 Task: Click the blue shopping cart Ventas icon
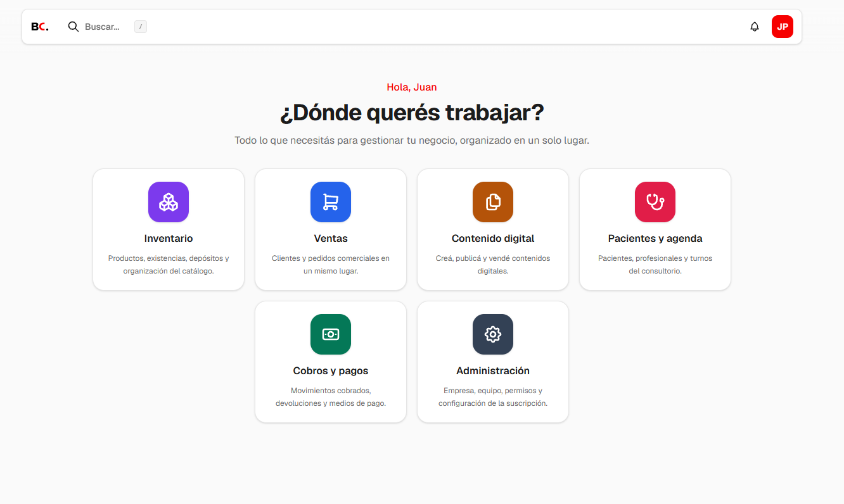click(x=331, y=202)
